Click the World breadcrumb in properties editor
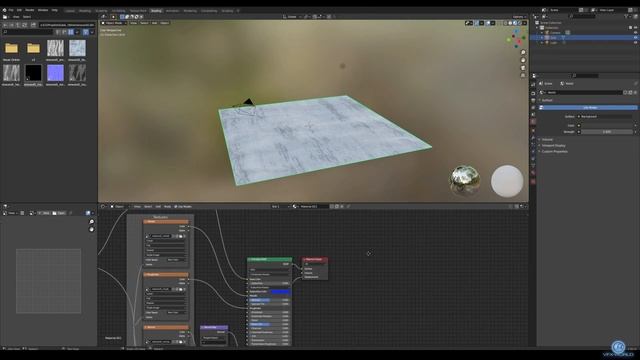 point(567,84)
